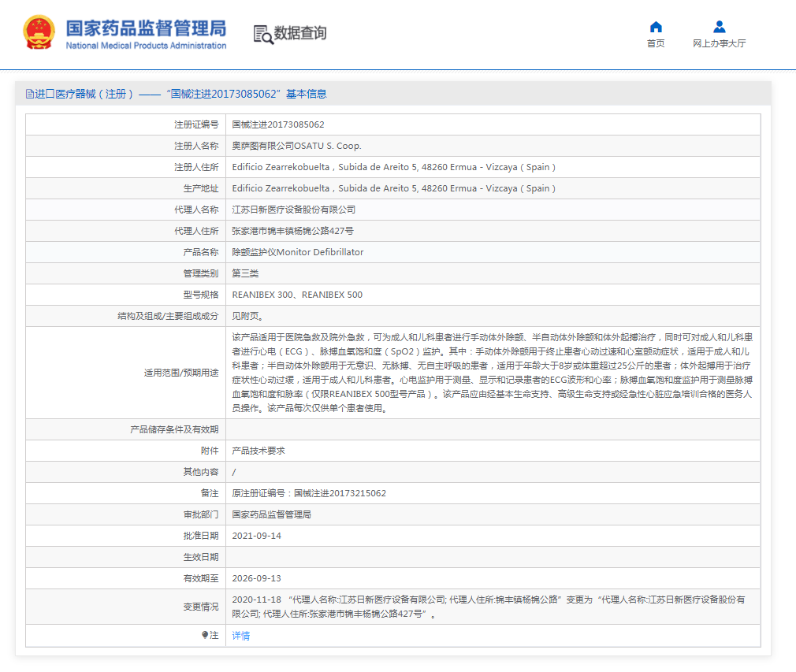
Task: Open 网上办事大厅 text label
Action: pyautogui.click(x=719, y=43)
